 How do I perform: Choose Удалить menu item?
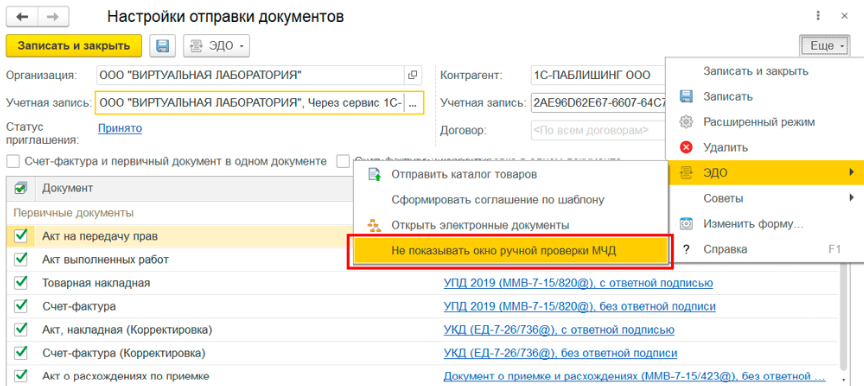click(725, 148)
